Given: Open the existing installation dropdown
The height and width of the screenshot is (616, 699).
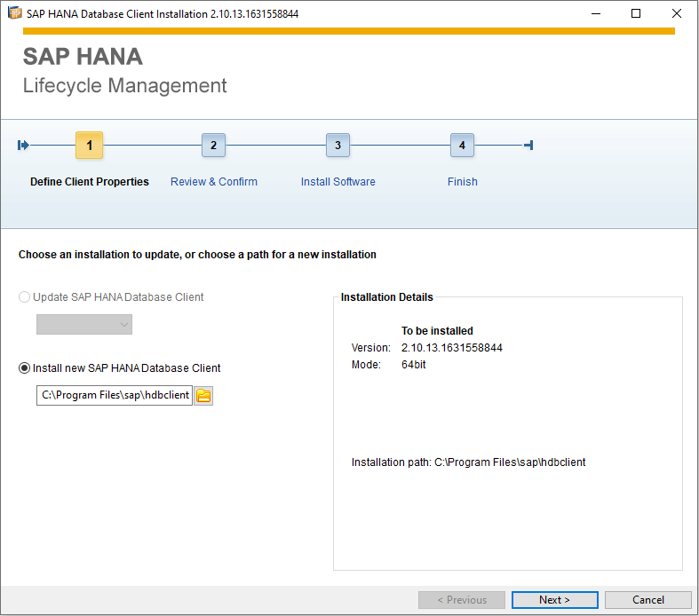Looking at the screenshot, I should 84,325.
